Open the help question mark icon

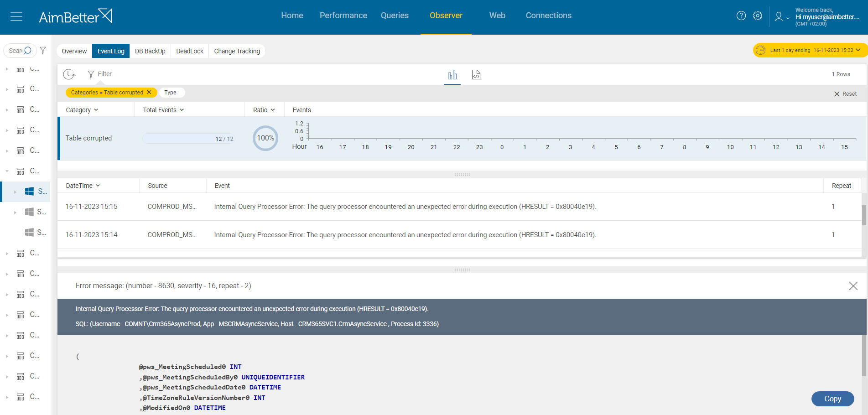pyautogui.click(x=741, y=16)
